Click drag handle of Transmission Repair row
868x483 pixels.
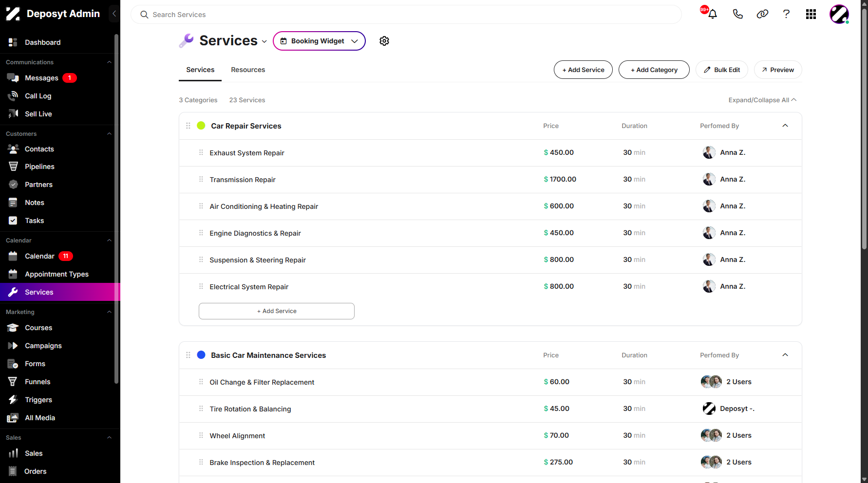[201, 179]
